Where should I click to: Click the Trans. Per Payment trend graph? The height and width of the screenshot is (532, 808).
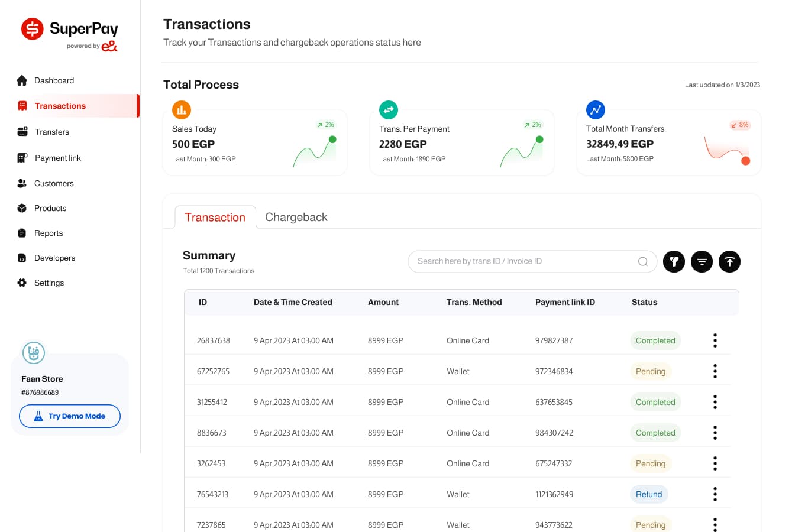point(522,152)
